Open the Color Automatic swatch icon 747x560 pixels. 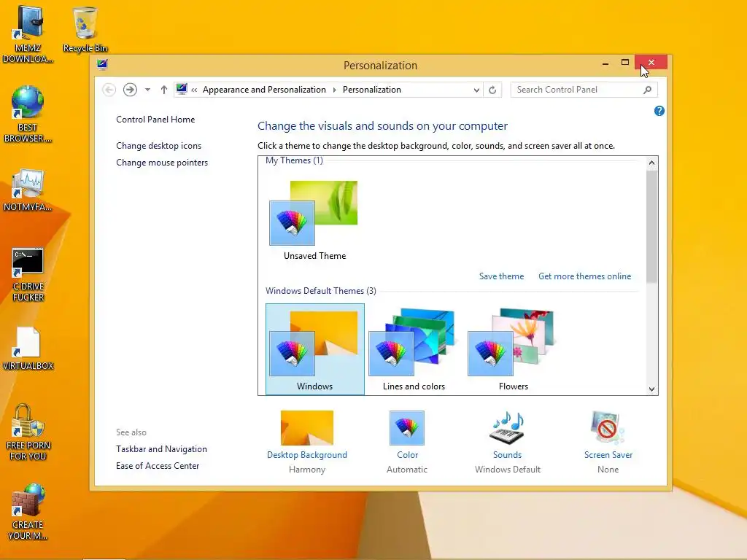[x=407, y=427]
